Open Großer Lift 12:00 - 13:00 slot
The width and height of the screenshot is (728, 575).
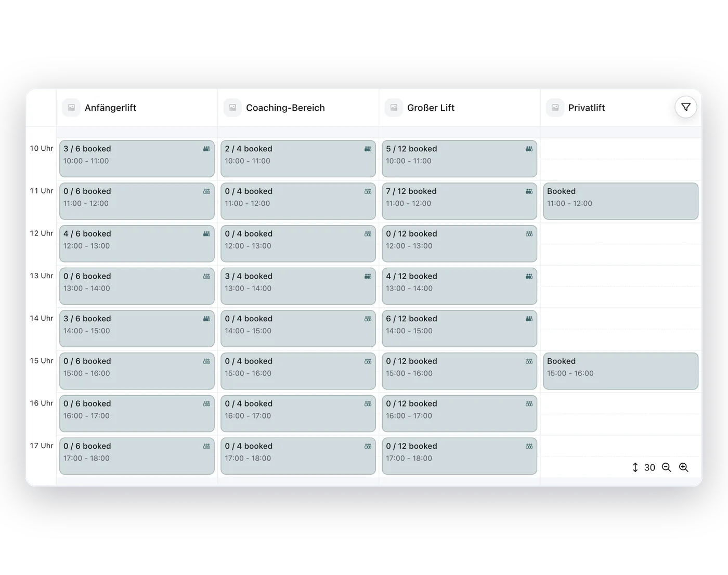pyautogui.click(x=459, y=243)
